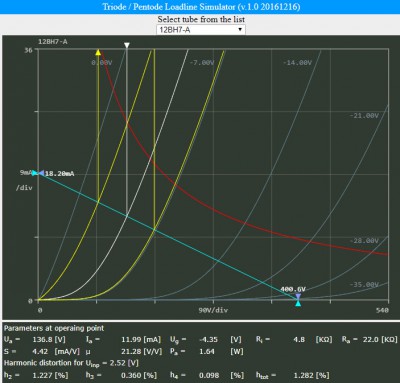400x383 pixels.
Task: Click the cyan triangle at the 18.20mA axis
Action: click(34, 173)
